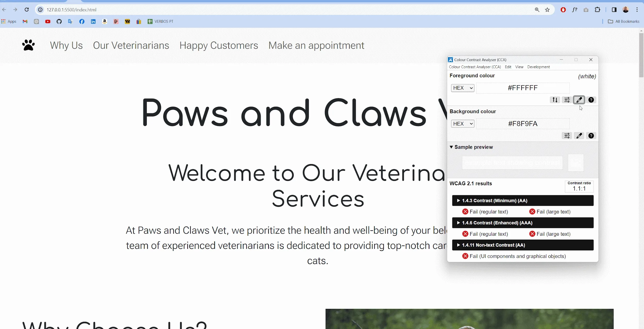
Task: Click the eyedropper icon for foreground colour
Action: coord(579,100)
